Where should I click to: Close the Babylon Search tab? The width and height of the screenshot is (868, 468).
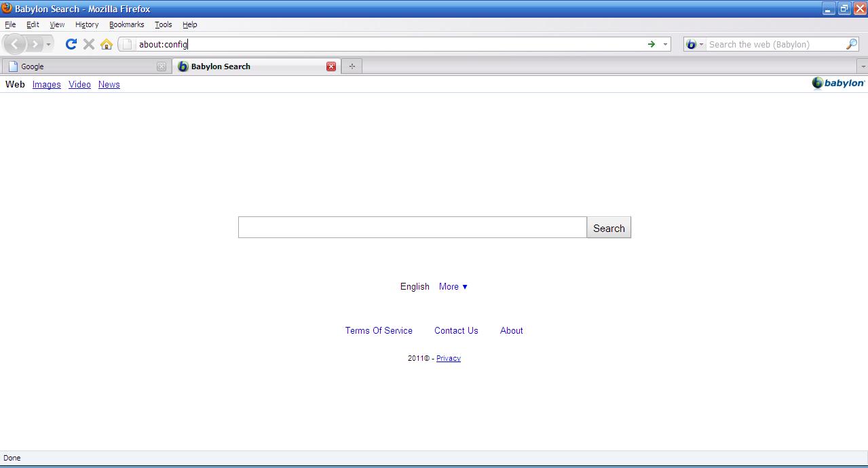click(331, 66)
